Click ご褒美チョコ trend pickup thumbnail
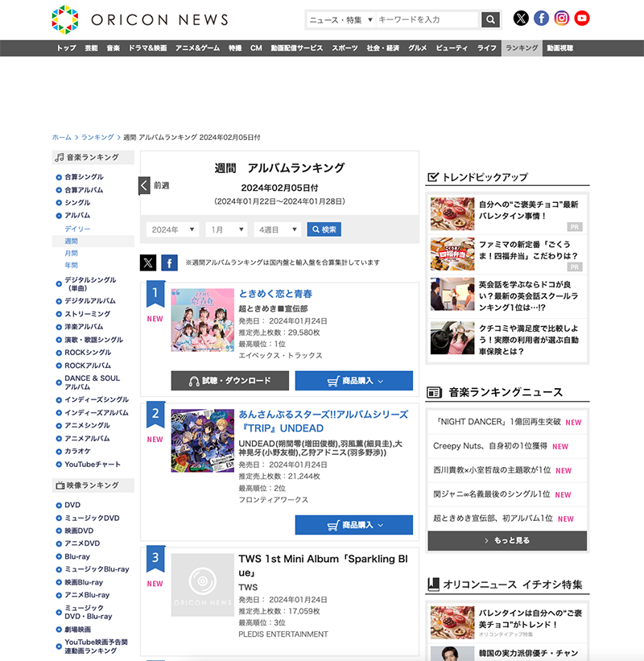Image resolution: width=644 pixels, height=661 pixels. pos(452,213)
